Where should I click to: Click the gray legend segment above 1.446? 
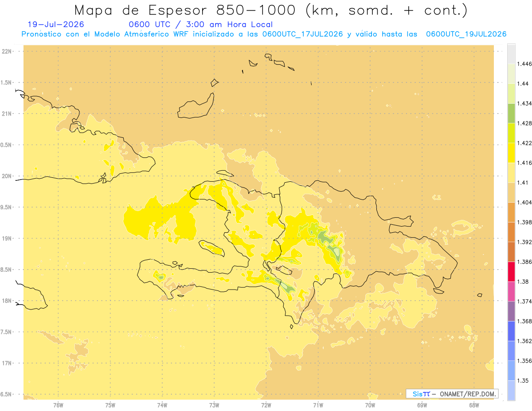511,54
